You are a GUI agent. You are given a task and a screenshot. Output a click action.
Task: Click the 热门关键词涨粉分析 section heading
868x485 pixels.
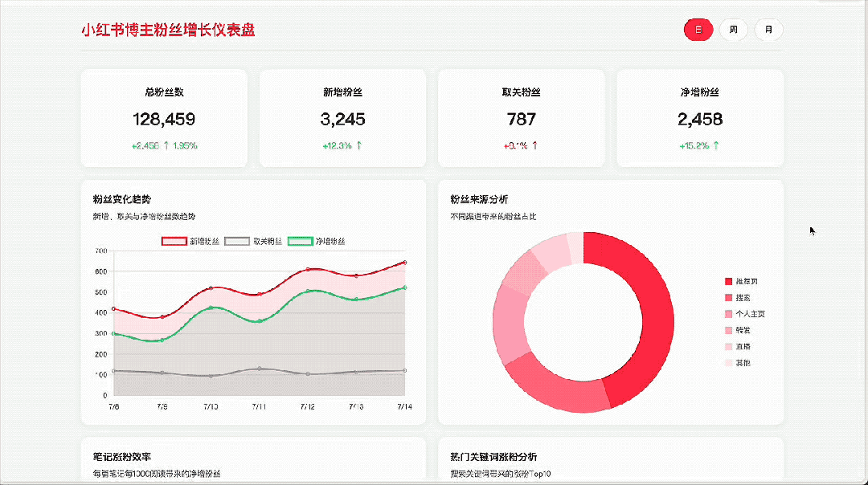[x=493, y=457]
